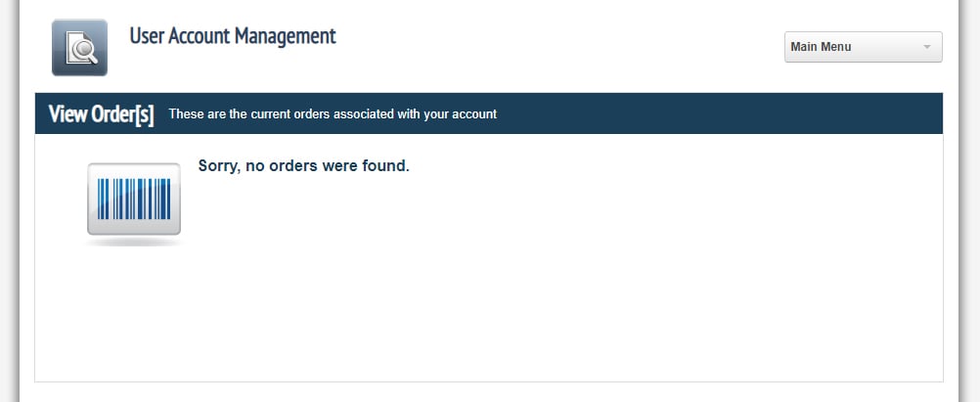Screen dimensions: 980x402
Task: Click the document search icon beside the title
Action: point(79,48)
